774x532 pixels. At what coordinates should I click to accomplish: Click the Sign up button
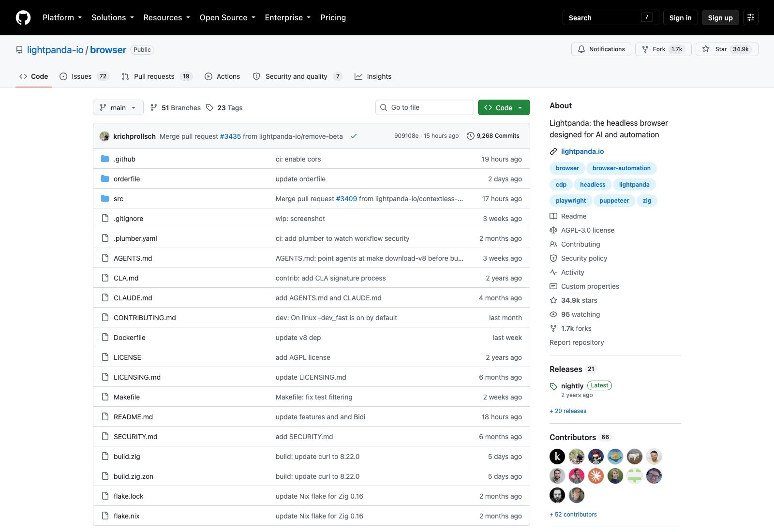click(720, 17)
